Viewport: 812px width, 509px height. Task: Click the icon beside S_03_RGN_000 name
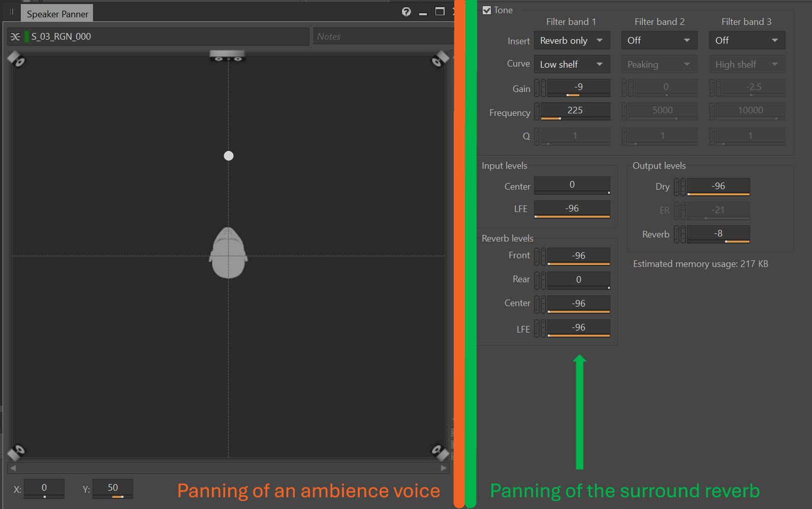pos(16,37)
